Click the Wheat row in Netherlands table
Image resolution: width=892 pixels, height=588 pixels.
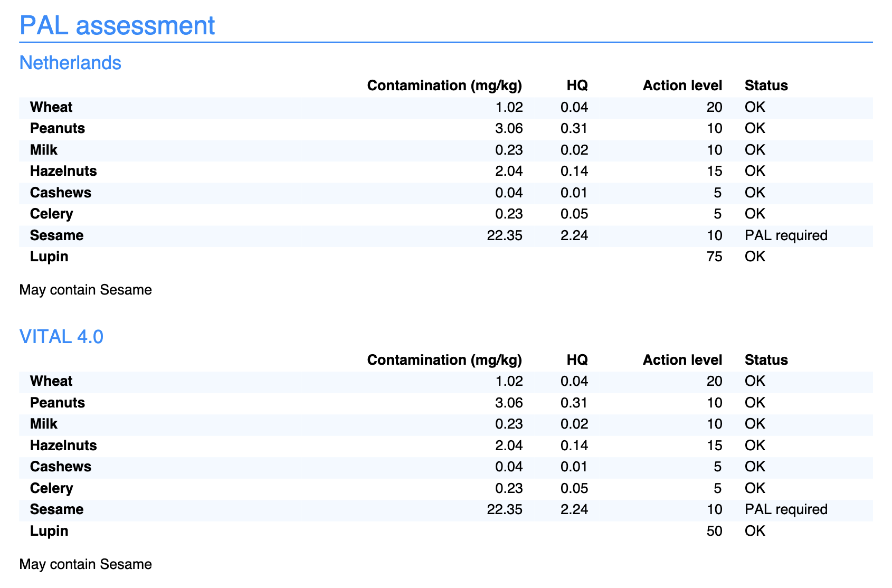pyautogui.click(x=51, y=107)
